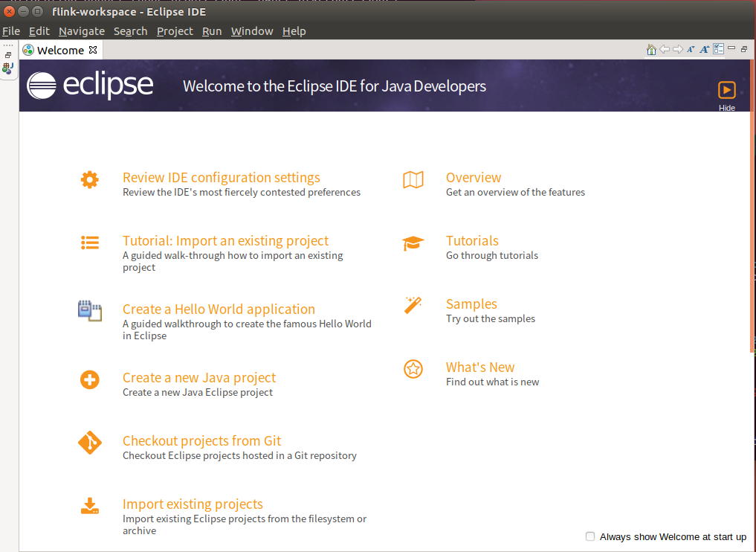Open Create a new Java project link
This screenshot has width=756, height=552.
click(x=198, y=377)
